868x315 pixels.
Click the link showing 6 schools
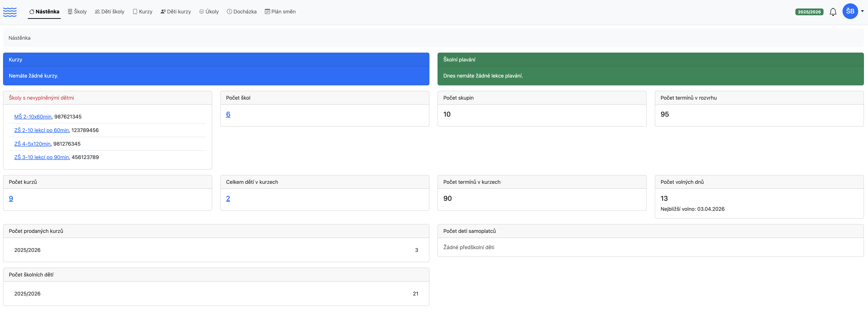point(228,114)
